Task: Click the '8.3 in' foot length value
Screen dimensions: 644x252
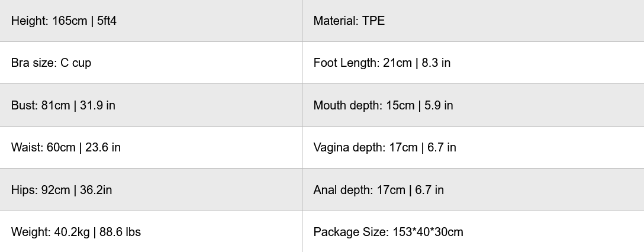Action: point(436,63)
